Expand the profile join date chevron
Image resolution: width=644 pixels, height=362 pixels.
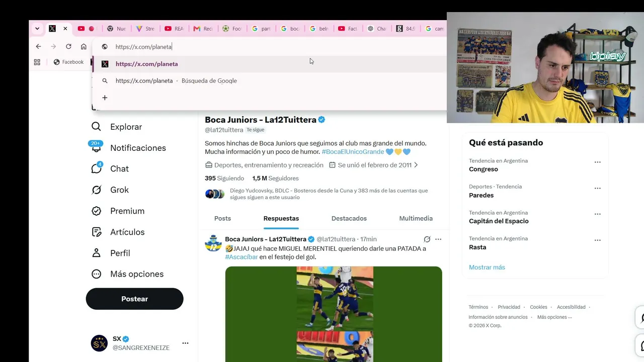(x=416, y=165)
